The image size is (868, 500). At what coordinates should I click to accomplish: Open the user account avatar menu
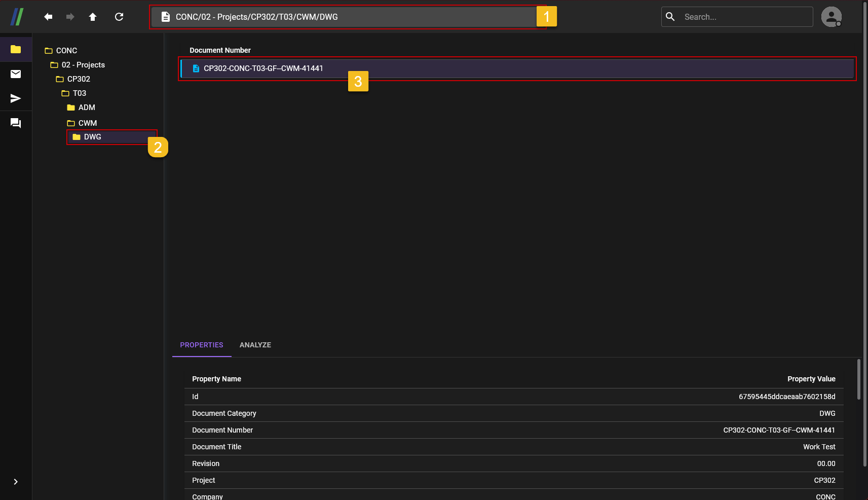click(831, 16)
